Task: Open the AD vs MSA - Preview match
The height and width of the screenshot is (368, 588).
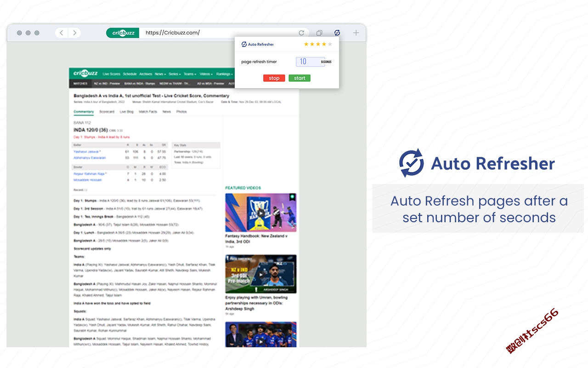Action: (210, 84)
